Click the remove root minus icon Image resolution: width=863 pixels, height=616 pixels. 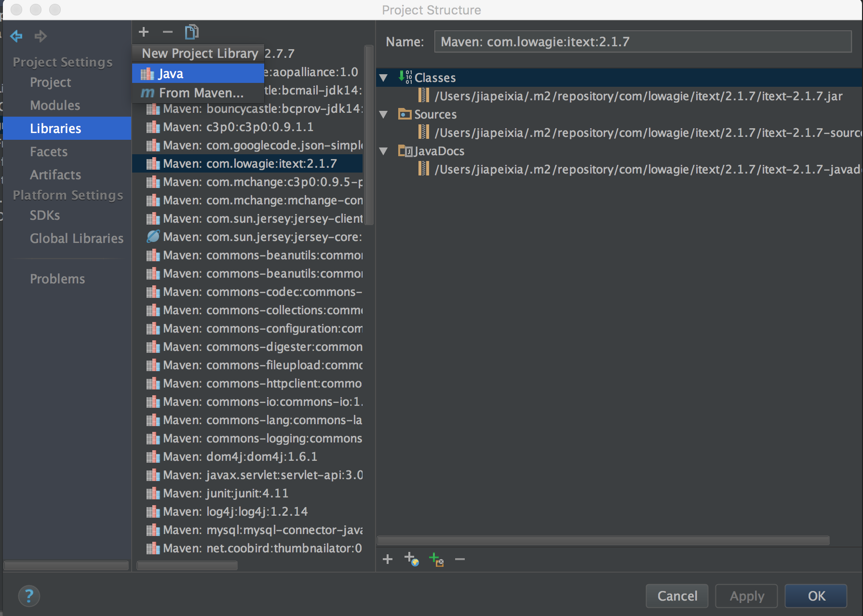point(460,559)
